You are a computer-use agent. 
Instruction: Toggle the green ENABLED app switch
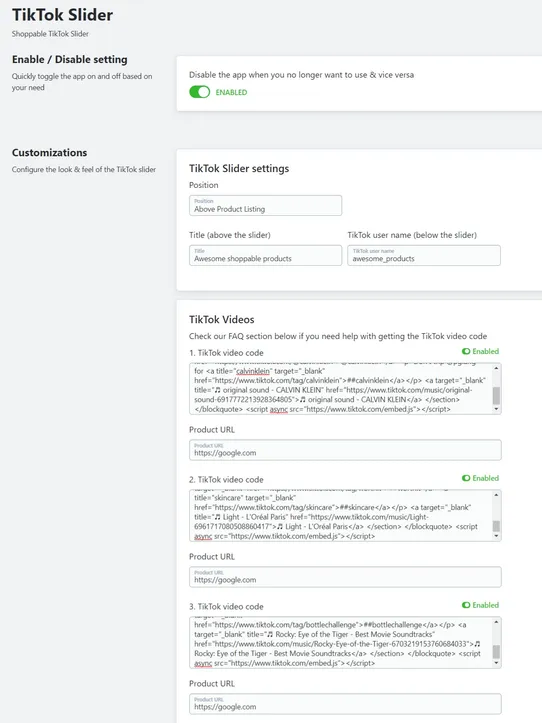pos(199,92)
